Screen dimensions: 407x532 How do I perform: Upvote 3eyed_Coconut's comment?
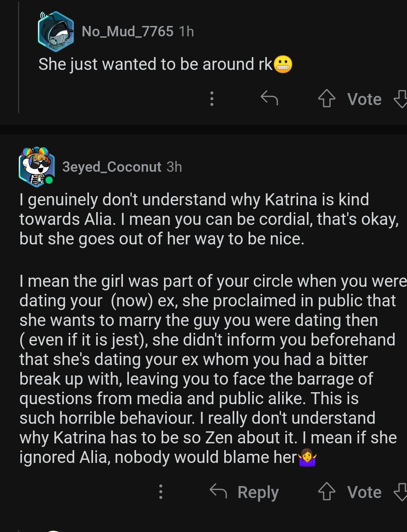click(326, 492)
